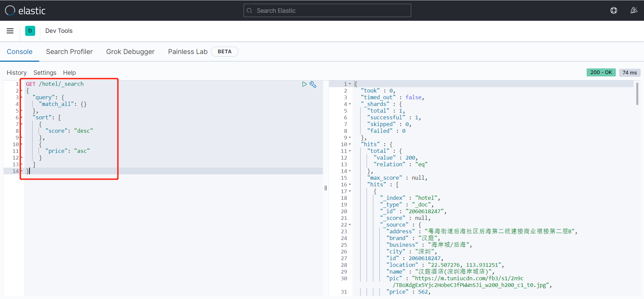Collapse the first hit object at line 17
Image resolution: width=644 pixels, height=299 pixels.
click(350, 191)
